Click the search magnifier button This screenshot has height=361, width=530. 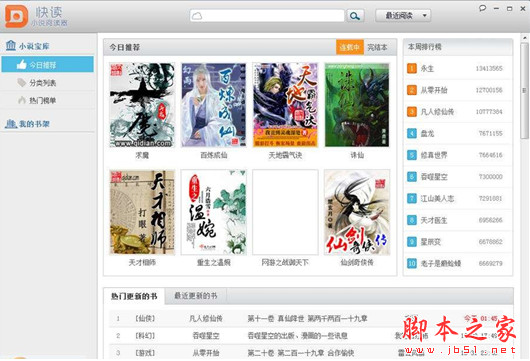[355, 16]
